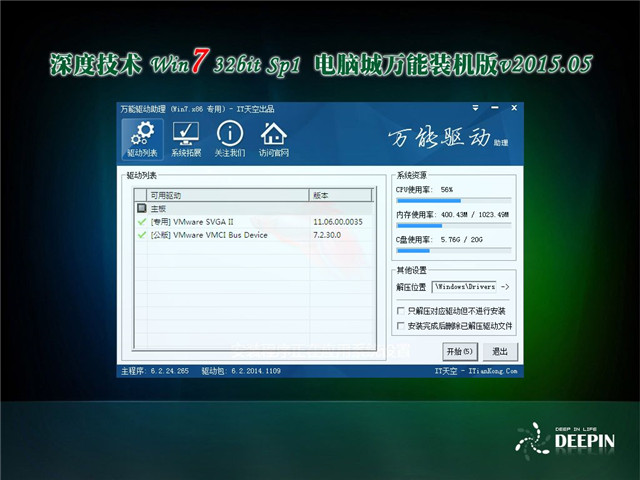Open the 系统拓展 monitor icon
The image size is (640, 480).
tap(186, 139)
